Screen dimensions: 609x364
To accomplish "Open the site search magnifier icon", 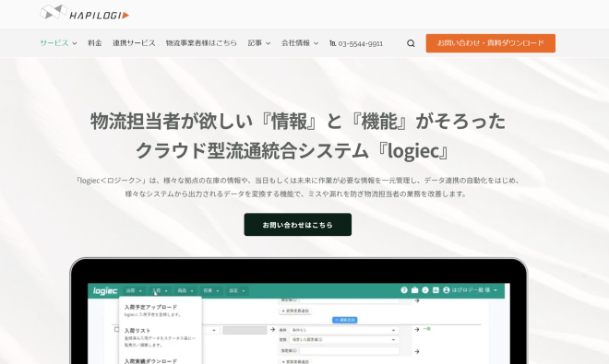I will [x=411, y=43].
